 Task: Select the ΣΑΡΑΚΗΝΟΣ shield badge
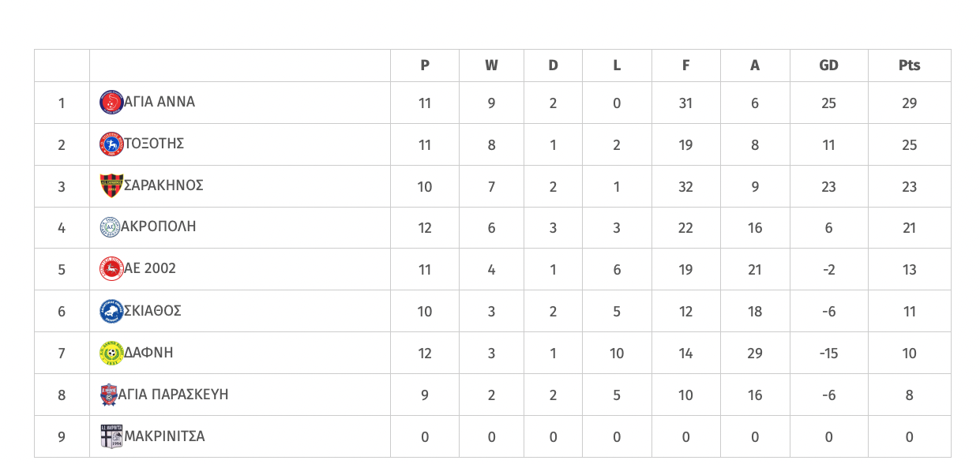click(111, 186)
